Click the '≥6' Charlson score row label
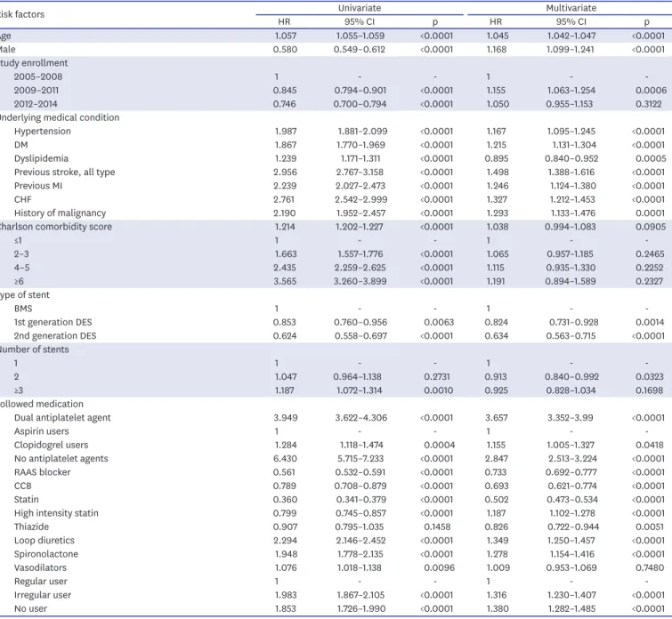The image size is (672, 619). [19, 281]
